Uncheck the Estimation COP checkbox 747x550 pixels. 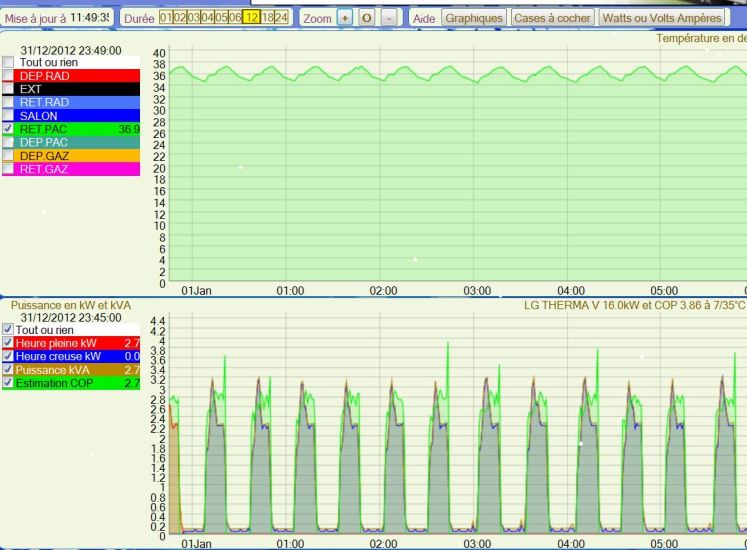pyautogui.click(x=9, y=382)
